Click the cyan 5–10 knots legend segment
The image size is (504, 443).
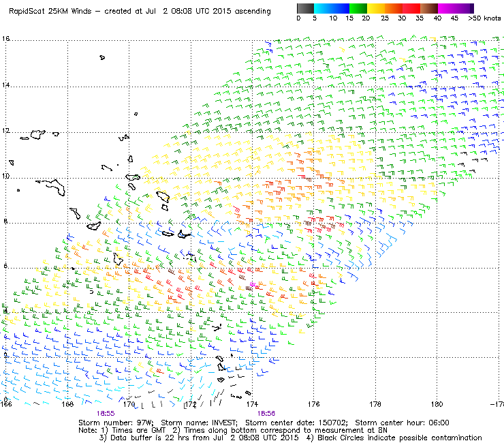tap(323, 8)
